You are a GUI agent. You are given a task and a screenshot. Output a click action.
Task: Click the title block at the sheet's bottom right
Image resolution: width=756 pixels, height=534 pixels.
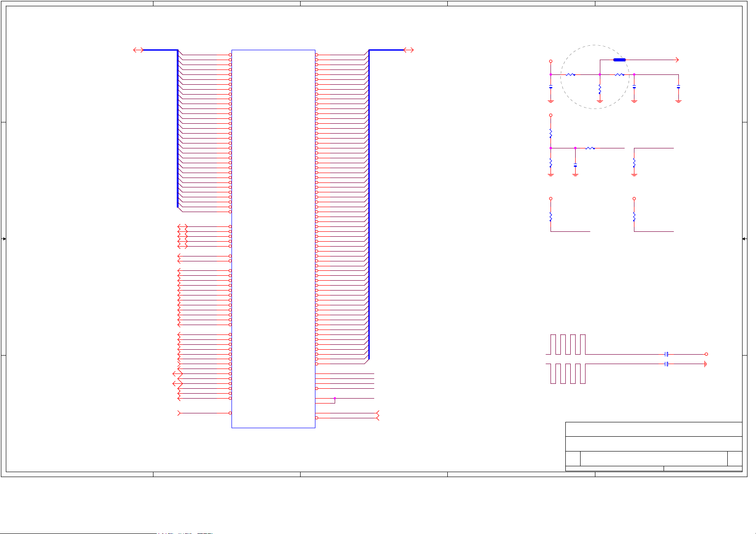coord(654,447)
